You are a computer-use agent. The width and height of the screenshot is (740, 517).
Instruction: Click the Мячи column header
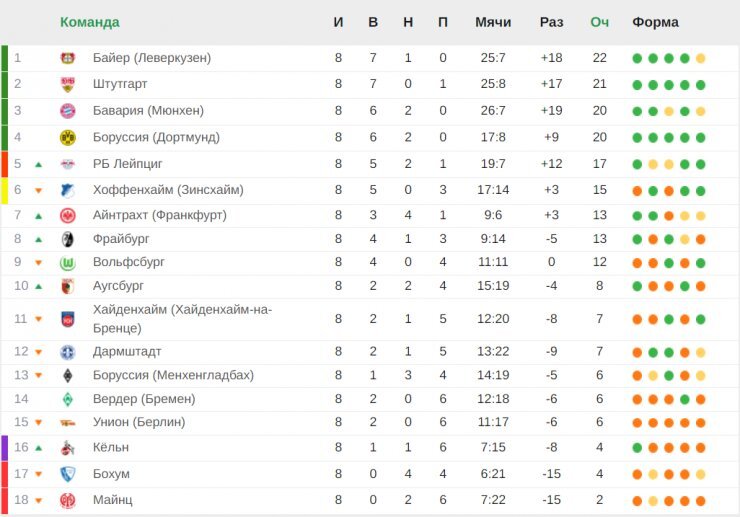point(493,22)
